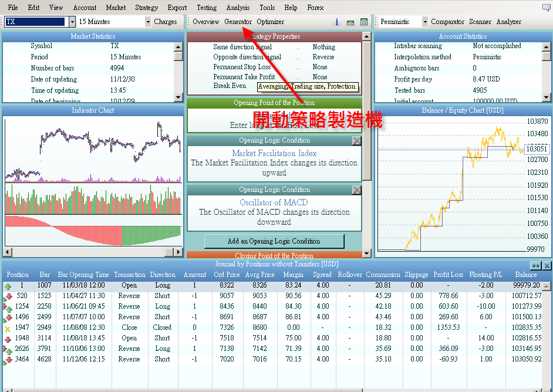
Task: Open the Analysis menu
Action: [238, 8]
